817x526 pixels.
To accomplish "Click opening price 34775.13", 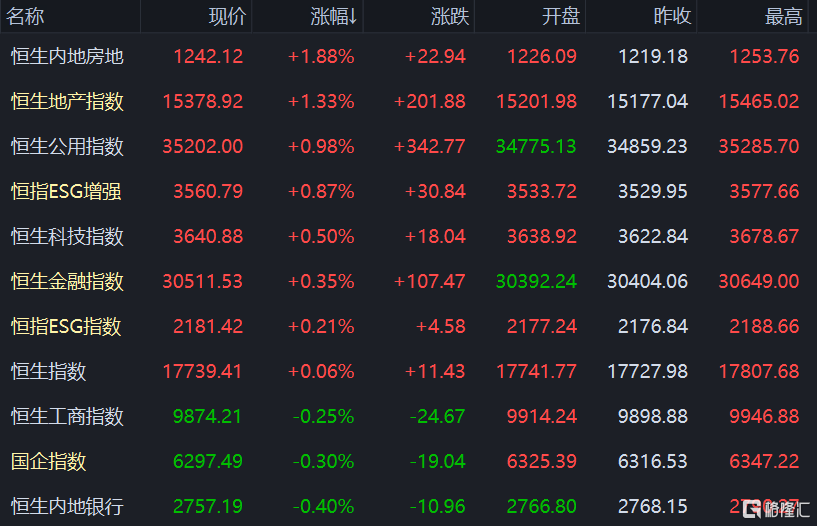I will [x=536, y=146].
